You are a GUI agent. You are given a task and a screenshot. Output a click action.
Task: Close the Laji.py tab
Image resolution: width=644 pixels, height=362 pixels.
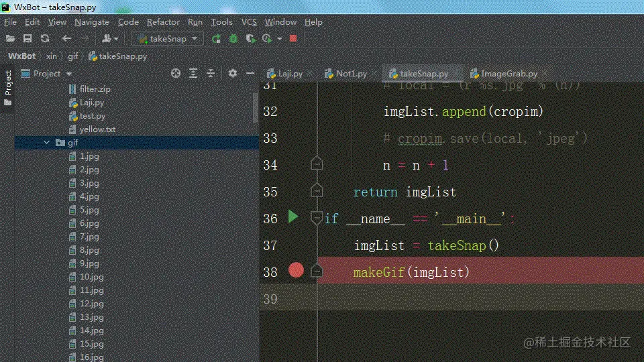click(310, 74)
